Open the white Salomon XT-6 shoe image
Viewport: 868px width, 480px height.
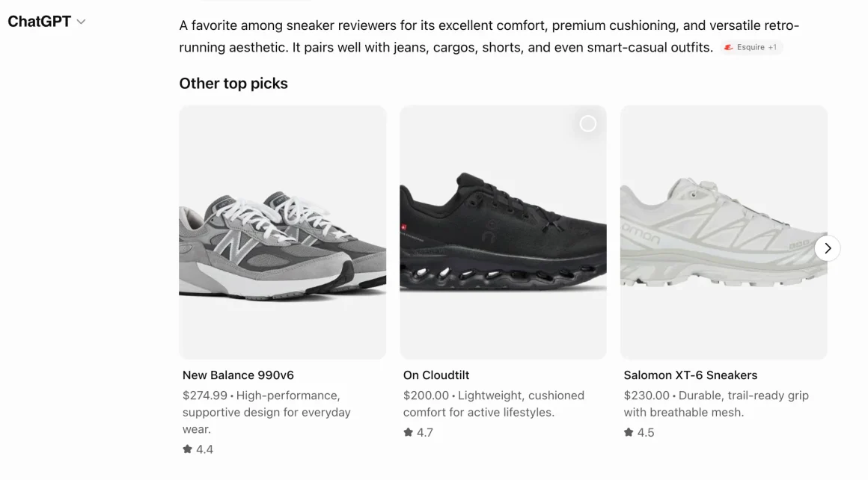pos(724,233)
